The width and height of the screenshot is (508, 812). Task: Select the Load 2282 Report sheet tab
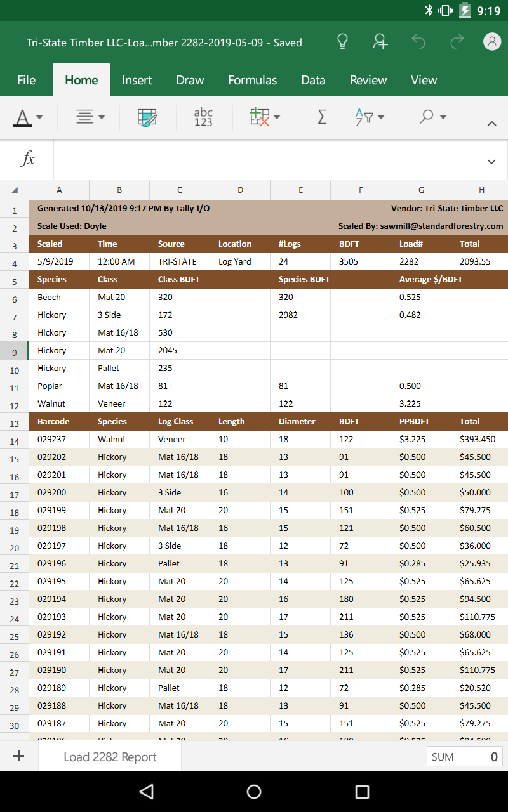110,757
